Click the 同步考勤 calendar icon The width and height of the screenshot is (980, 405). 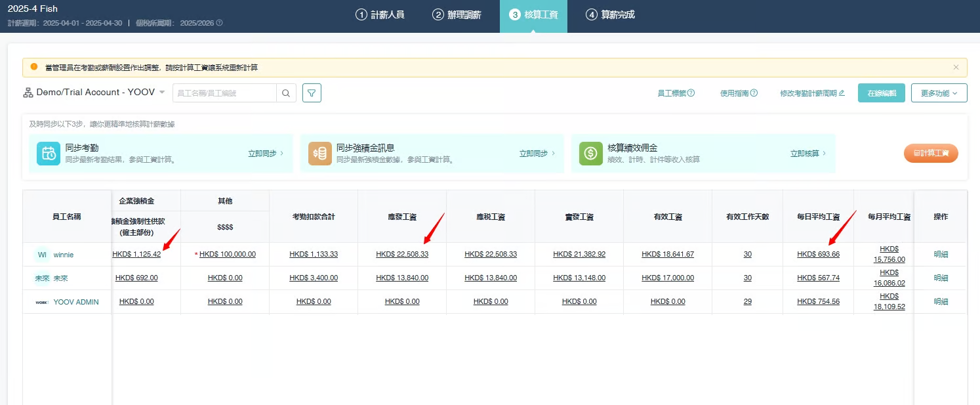[x=49, y=154]
